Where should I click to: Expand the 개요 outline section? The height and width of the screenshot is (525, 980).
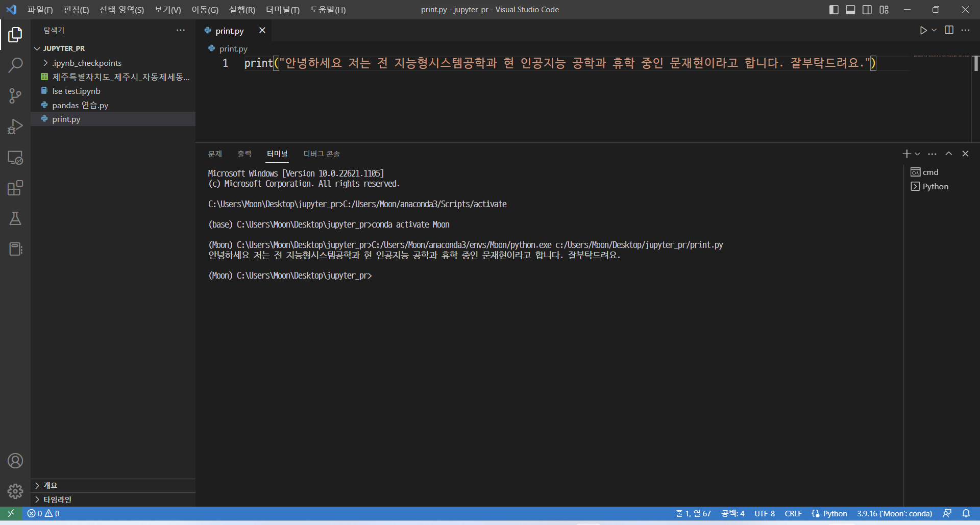coord(50,485)
